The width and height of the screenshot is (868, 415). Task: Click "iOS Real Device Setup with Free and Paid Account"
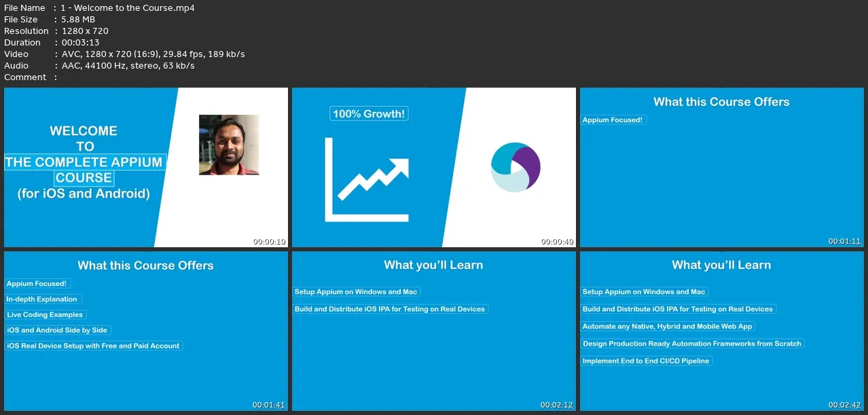click(x=94, y=346)
